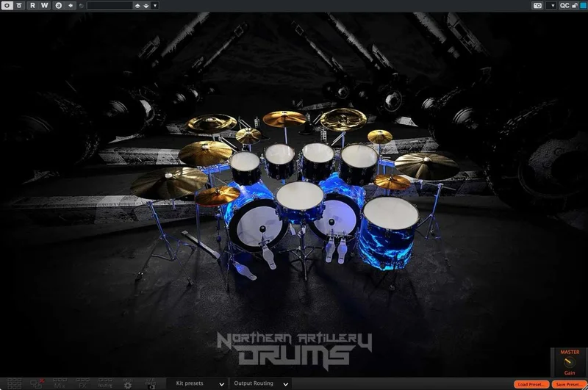Click the Master Gain knob
Screen dimensions: 588x390
coord(570,362)
